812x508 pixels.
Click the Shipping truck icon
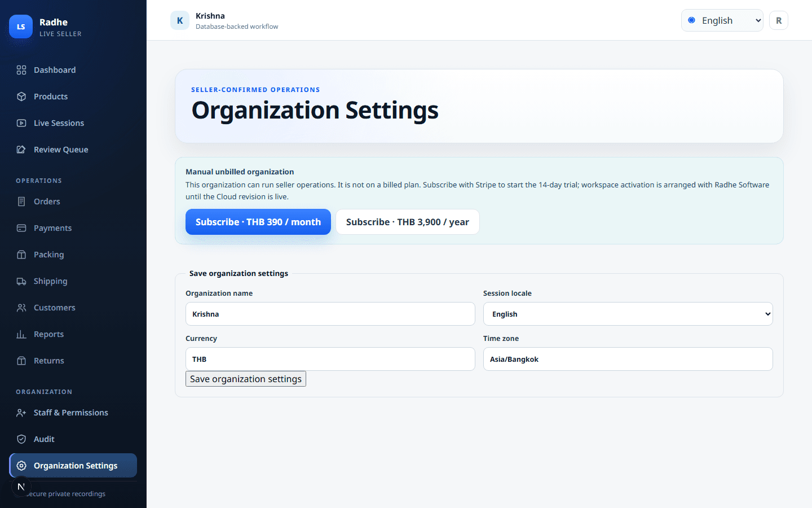(x=21, y=281)
